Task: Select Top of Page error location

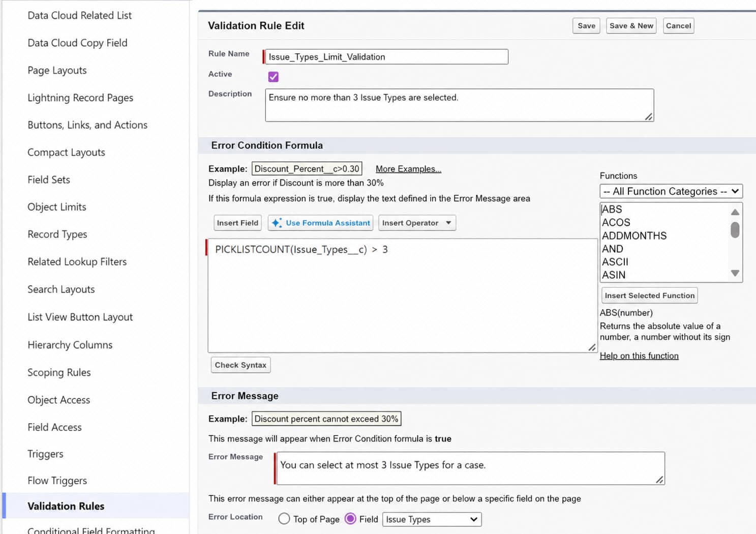Action: pos(284,519)
